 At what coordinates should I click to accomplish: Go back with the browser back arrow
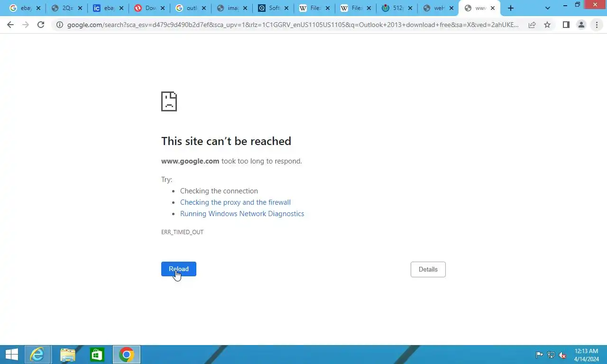(10, 25)
